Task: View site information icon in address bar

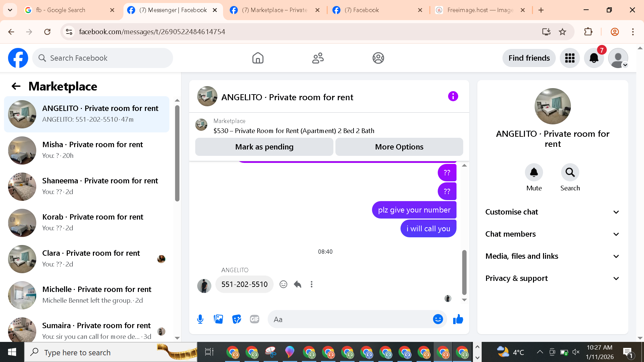Action: point(69,32)
